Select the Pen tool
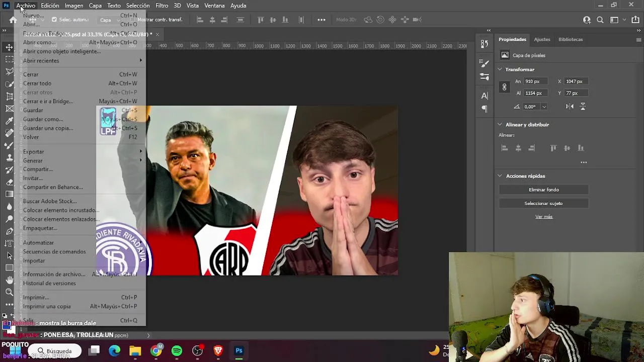This screenshot has height=362, width=644. click(x=10, y=231)
